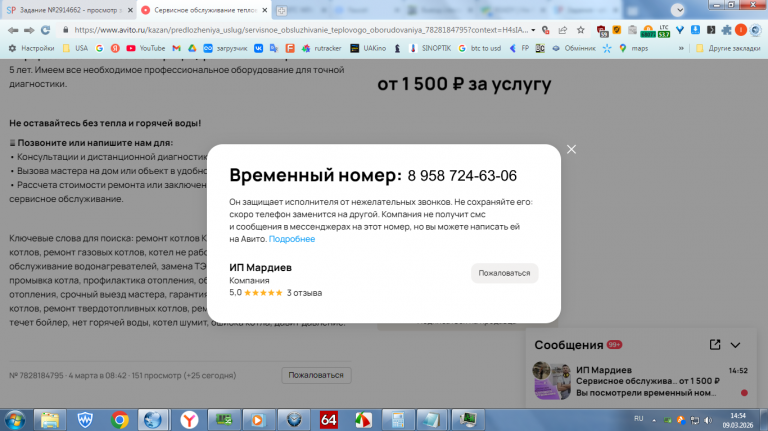The width and height of the screenshot is (768, 431).
Task: Reload the Avito page
Action: (x=46, y=30)
